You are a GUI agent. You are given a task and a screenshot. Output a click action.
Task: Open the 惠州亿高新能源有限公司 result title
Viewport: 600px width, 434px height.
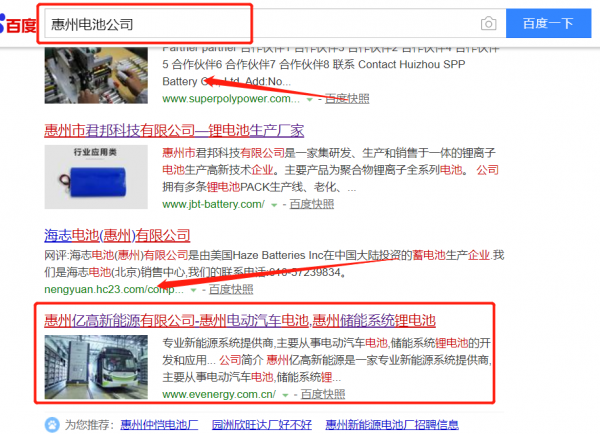pos(240,320)
